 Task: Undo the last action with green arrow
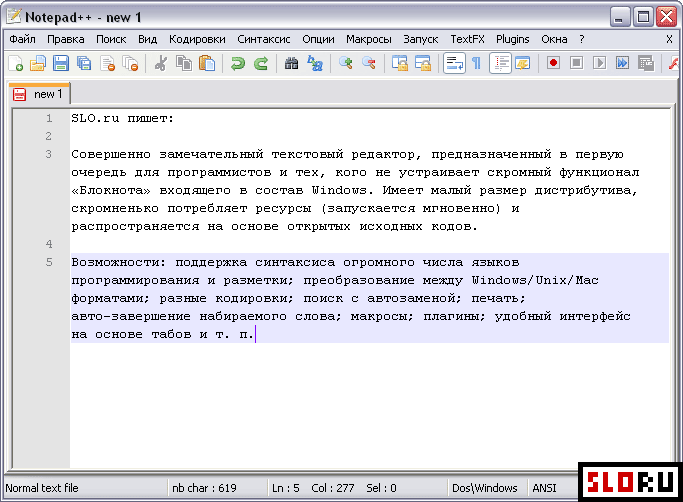tap(237, 63)
